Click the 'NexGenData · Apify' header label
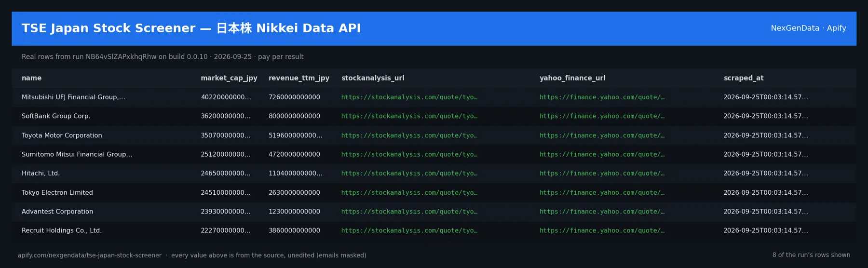868x268 pixels. click(808, 28)
